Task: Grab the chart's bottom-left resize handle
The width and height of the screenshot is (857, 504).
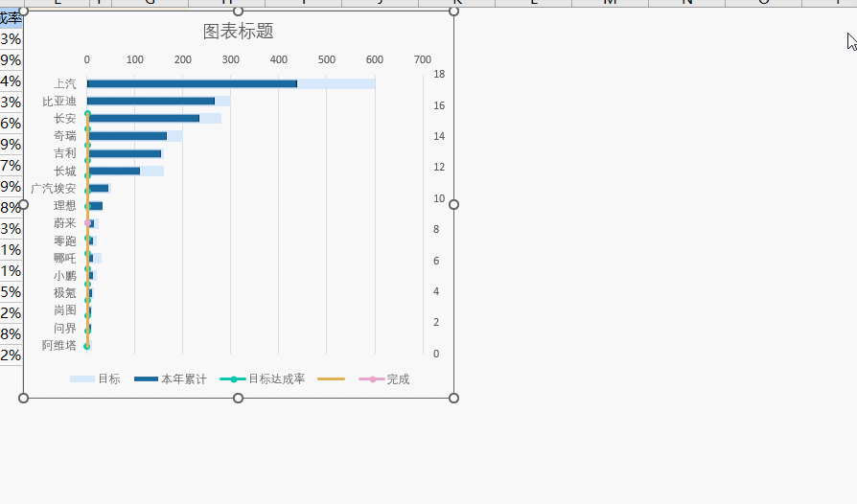Action: [x=24, y=398]
